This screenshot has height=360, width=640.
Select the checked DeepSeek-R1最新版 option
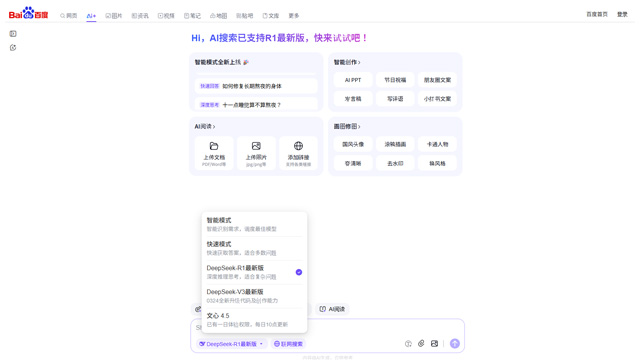tap(254, 272)
